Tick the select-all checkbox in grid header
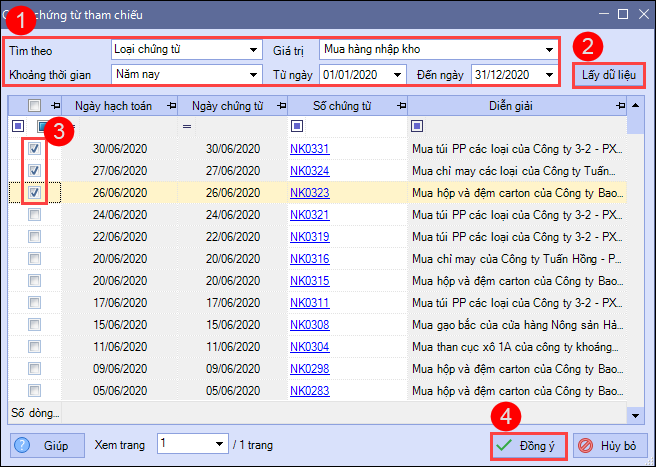This screenshot has height=467, width=656. tap(35, 105)
